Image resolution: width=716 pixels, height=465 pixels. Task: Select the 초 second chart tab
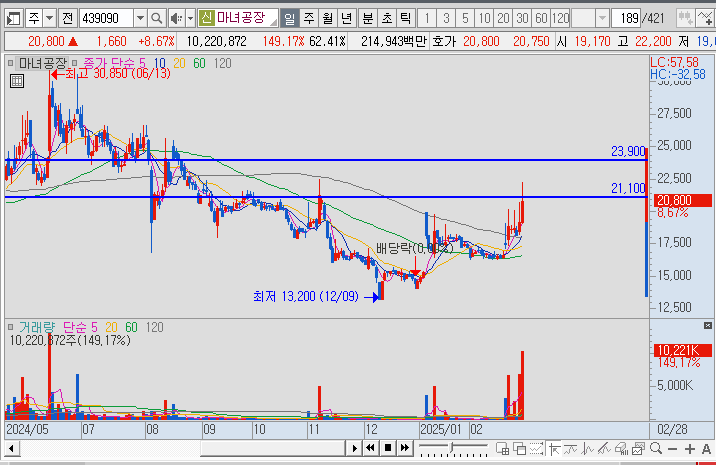[386, 18]
